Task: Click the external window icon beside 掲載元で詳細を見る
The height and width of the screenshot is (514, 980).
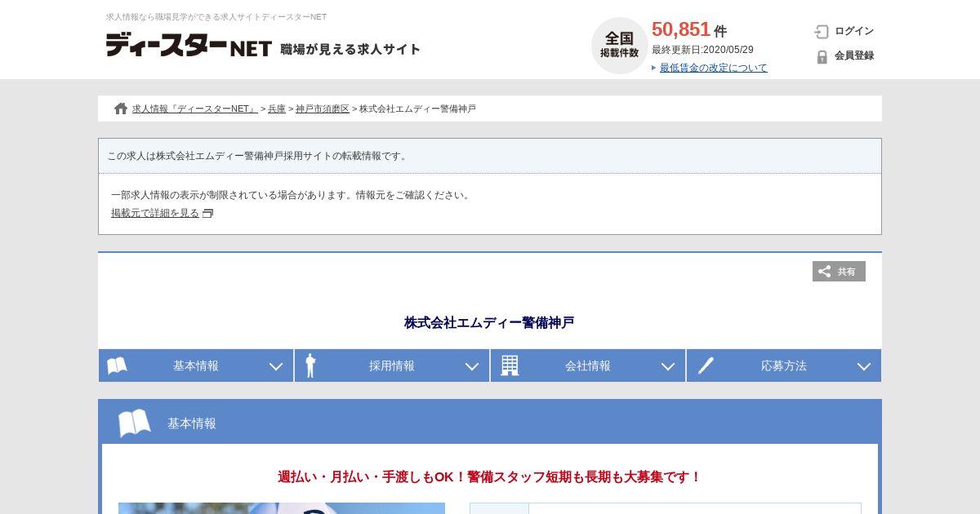Action: [x=208, y=214]
